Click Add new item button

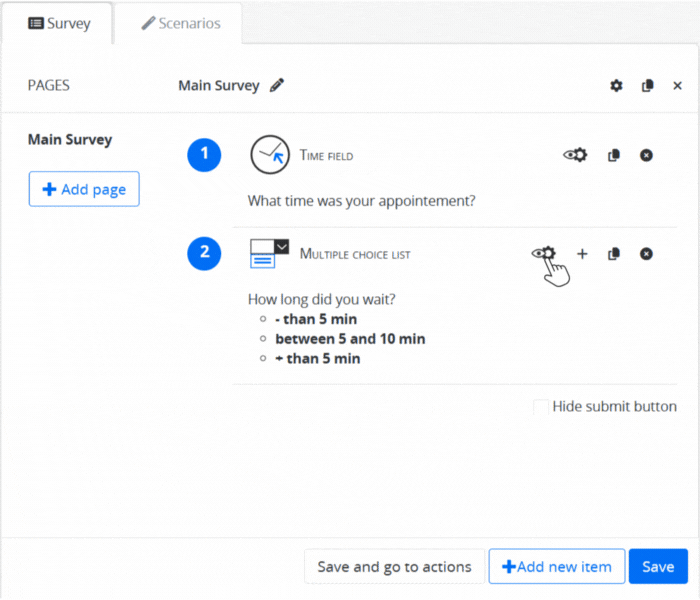point(556,567)
